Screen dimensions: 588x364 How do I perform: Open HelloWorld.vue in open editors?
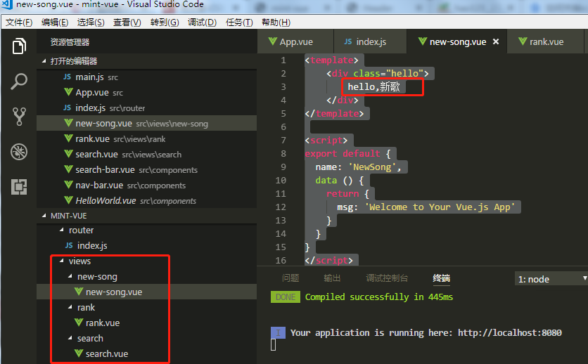tap(146, 200)
